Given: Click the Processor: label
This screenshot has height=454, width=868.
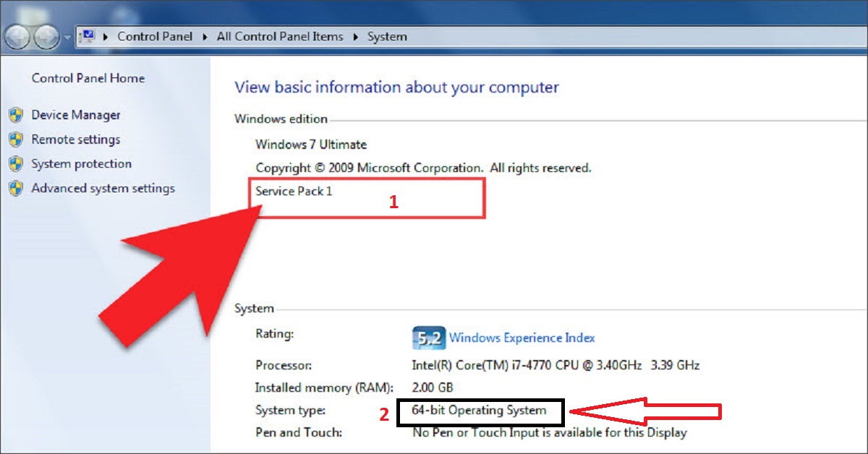Looking at the screenshot, I should (x=284, y=365).
